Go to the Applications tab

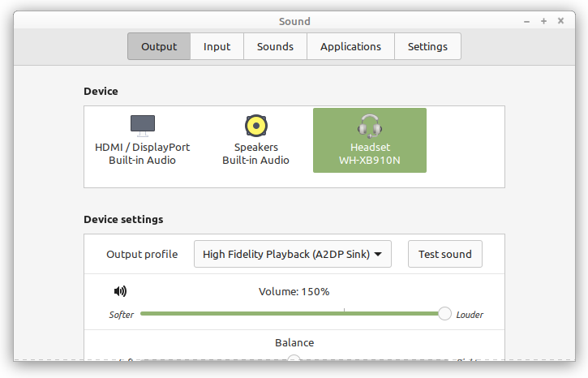click(x=350, y=46)
